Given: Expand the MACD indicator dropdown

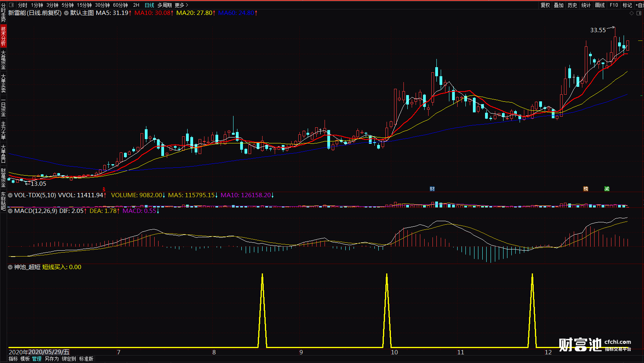Looking at the screenshot, I should [10, 211].
